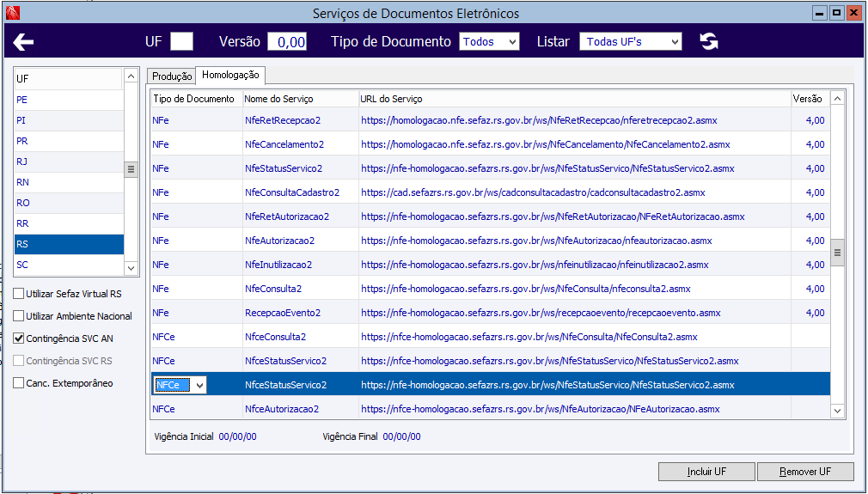Click UF list scroll up arrow
The width and height of the screenshot is (868, 494).
point(131,76)
